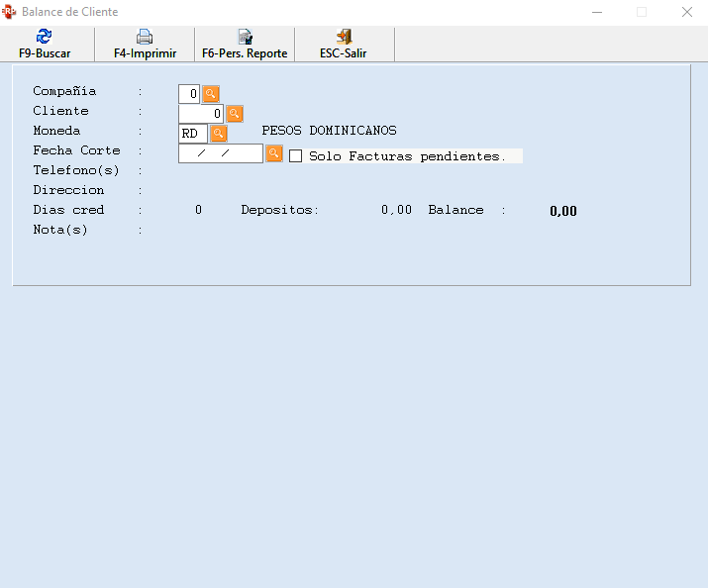Open the Compañía lookup search icon

click(211, 94)
